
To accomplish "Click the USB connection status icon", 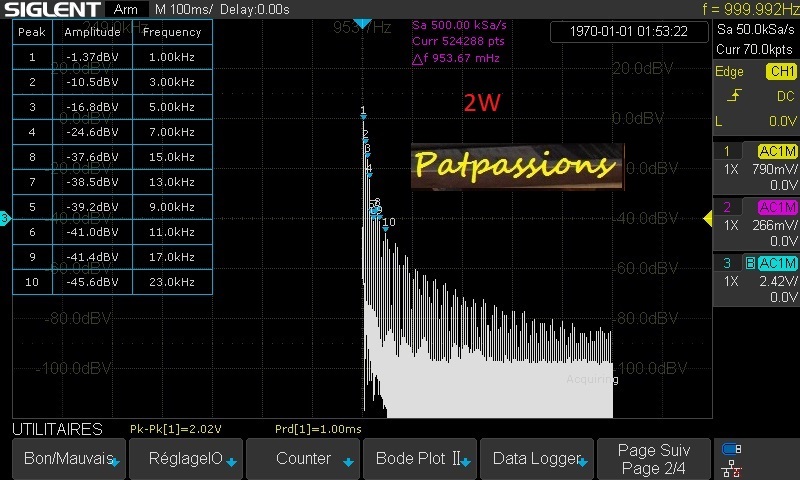I will pyautogui.click(x=732, y=448).
